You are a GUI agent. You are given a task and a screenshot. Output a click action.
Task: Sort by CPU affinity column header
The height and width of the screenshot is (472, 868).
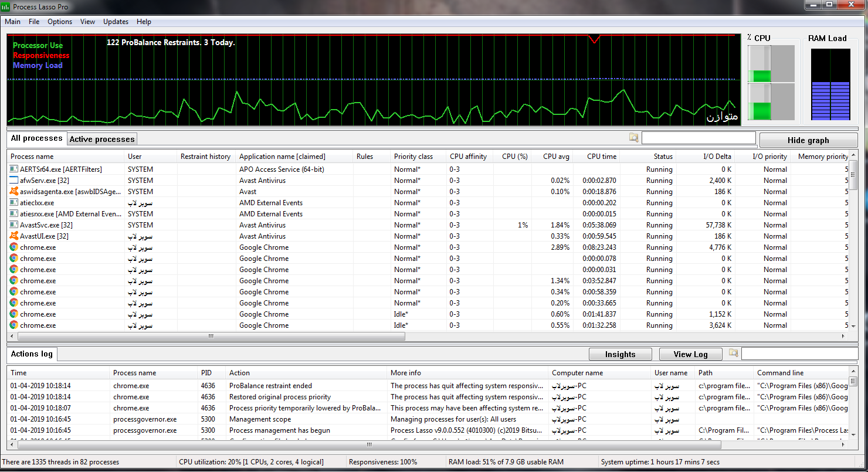point(470,157)
